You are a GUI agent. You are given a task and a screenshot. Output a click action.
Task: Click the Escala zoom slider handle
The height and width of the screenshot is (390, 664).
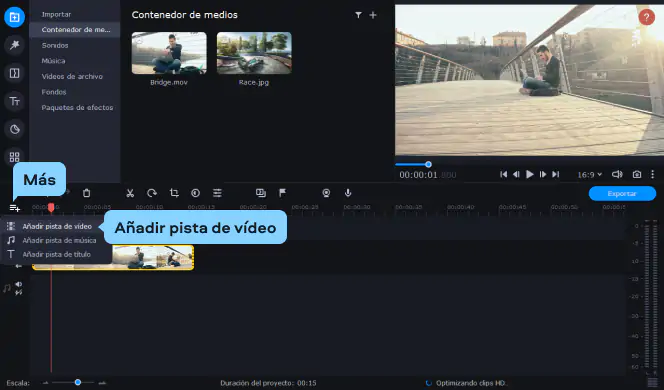coord(77,382)
